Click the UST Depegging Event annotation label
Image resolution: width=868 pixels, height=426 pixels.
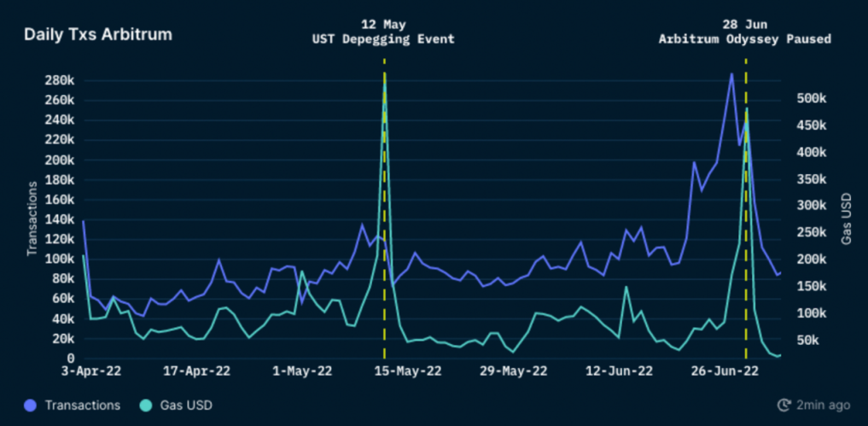[x=384, y=39]
